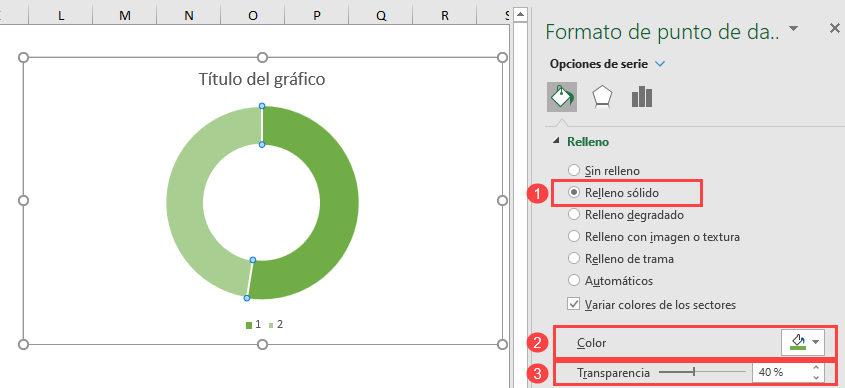Select the light green doughnut segment
Image resolution: width=845 pixels, height=388 pixels.
tap(185, 202)
